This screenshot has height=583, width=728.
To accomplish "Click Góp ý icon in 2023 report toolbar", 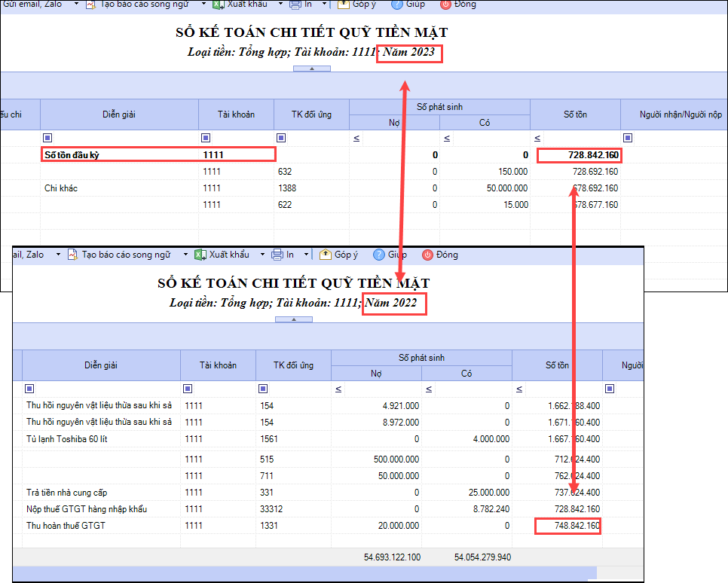I will click(x=344, y=4).
